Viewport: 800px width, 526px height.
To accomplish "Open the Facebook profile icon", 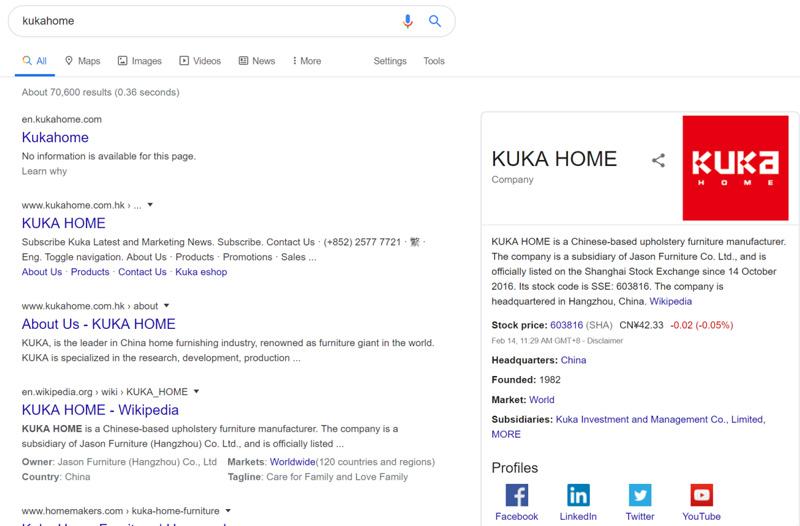I will (x=516, y=495).
